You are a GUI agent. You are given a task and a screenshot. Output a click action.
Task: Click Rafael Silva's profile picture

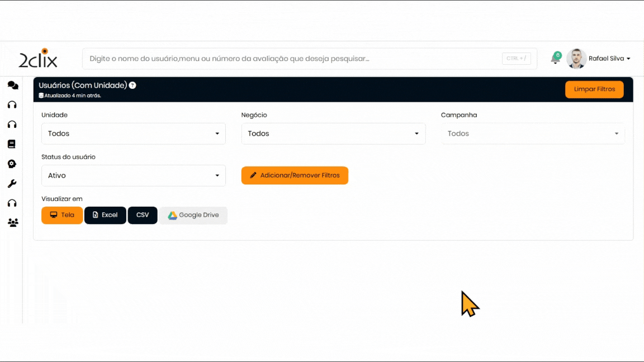(576, 59)
